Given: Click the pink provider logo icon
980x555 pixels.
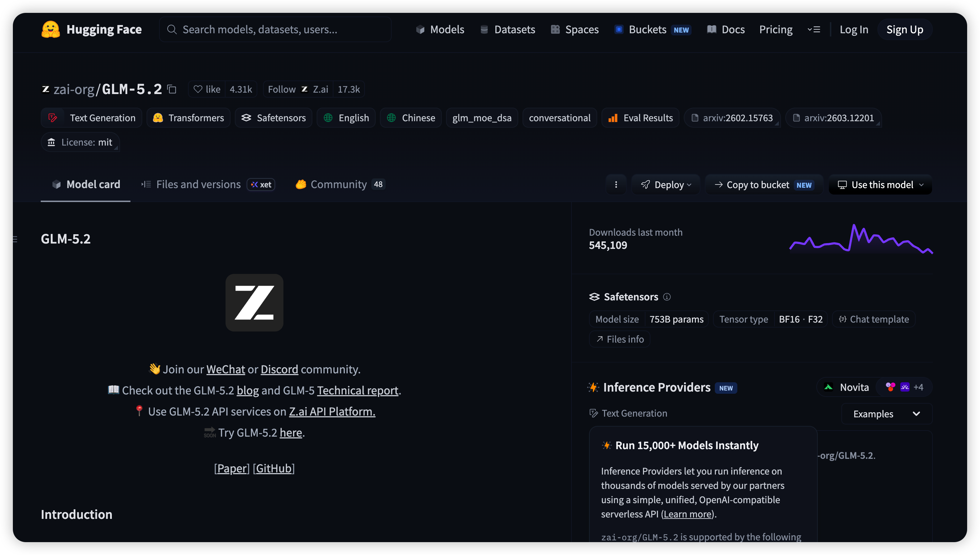Looking at the screenshot, I should tap(890, 387).
